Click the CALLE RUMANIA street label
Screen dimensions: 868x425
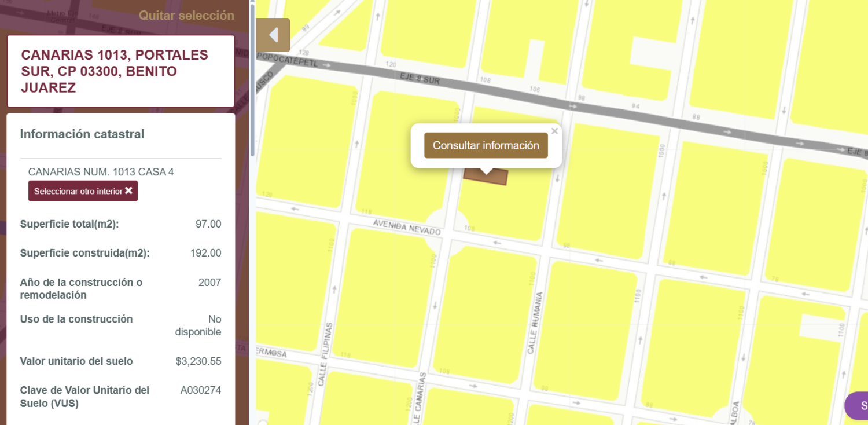click(535, 323)
